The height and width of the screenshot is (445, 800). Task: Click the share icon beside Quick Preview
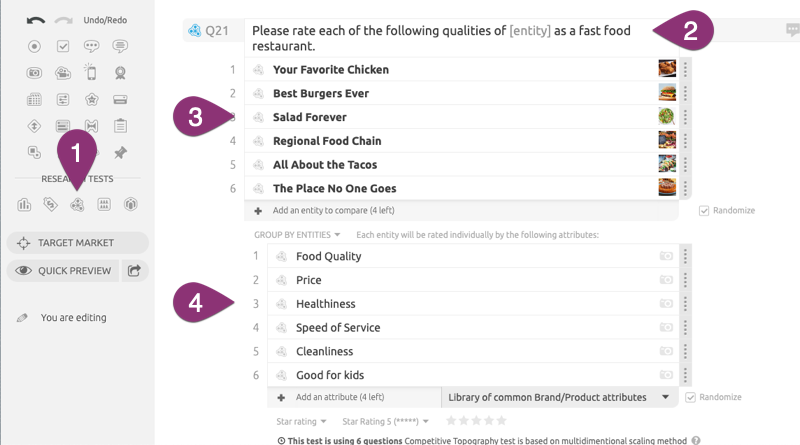click(x=134, y=270)
